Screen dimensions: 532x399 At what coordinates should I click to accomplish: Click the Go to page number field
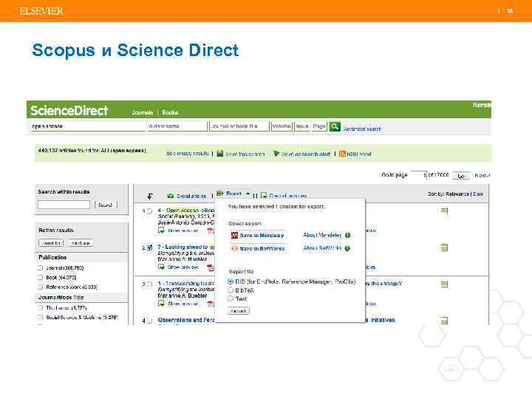click(x=419, y=175)
